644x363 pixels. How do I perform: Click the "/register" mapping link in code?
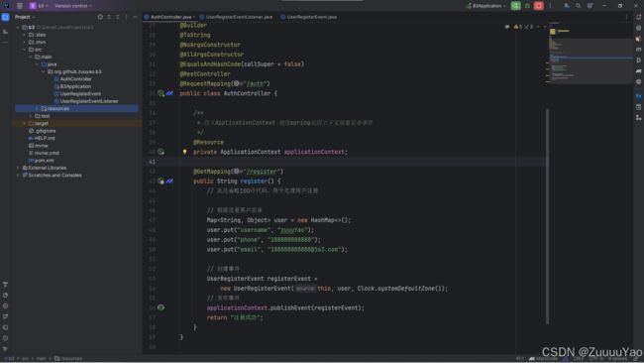tap(262, 172)
